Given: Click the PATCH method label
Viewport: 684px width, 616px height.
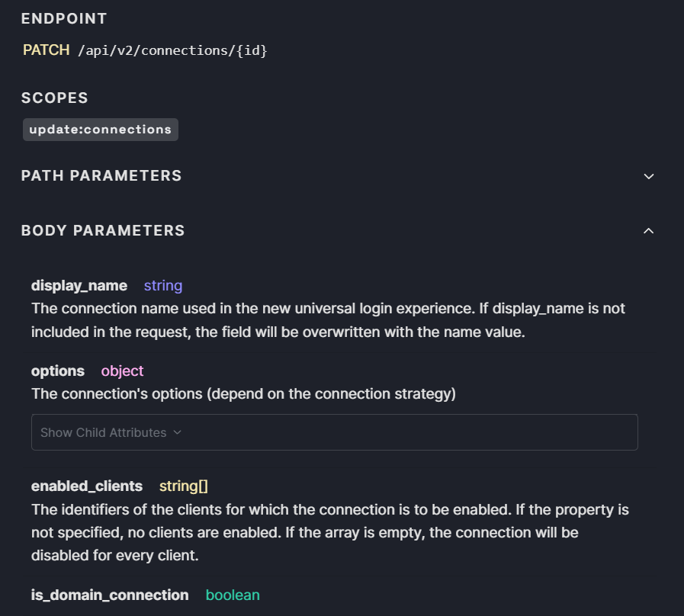Looking at the screenshot, I should (46, 50).
